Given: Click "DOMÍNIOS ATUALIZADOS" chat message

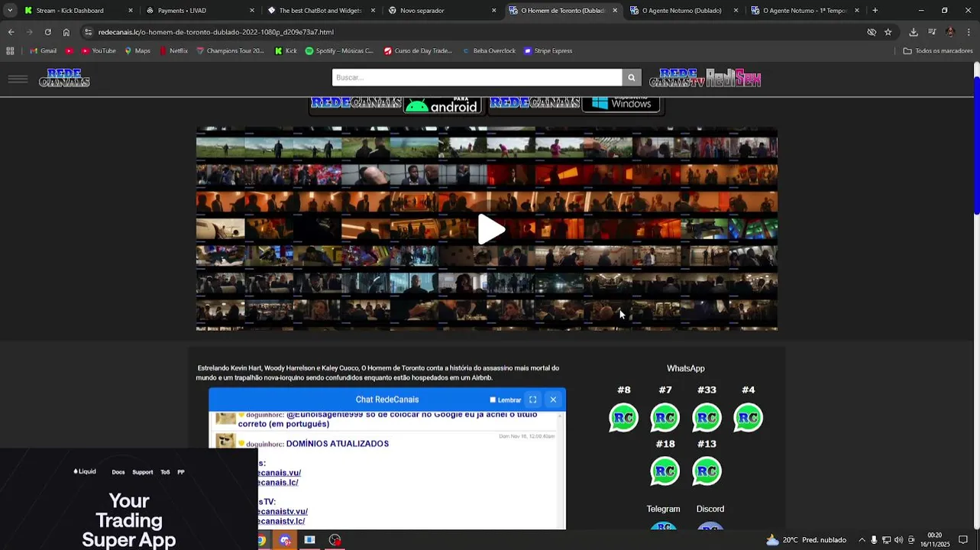Looking at the screenshot, I should click(337, 444).
